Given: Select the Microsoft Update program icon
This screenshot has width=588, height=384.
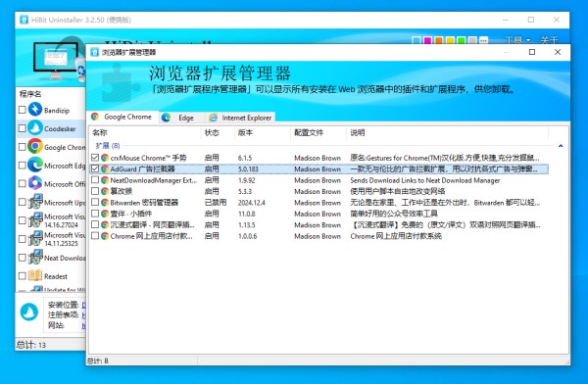Looking at the screenshot, I should [35, 202].
